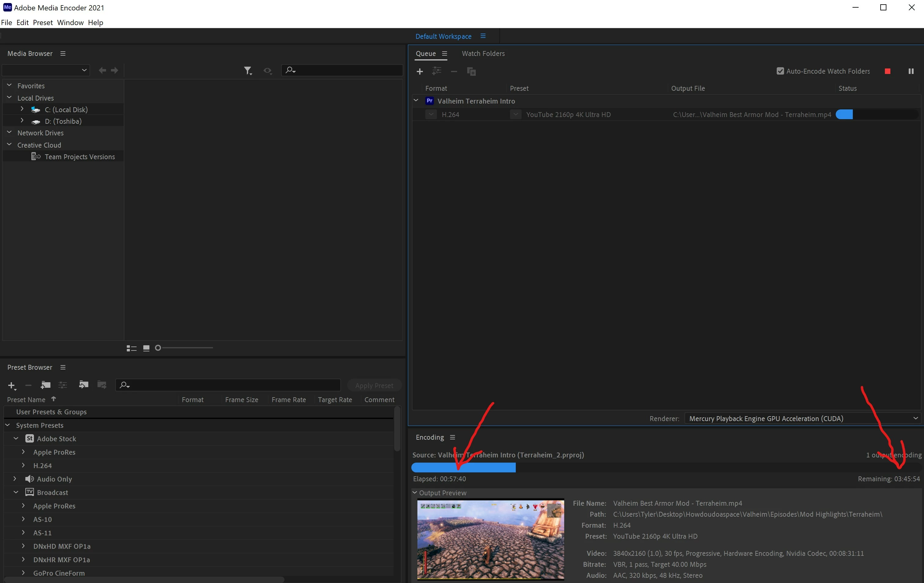The width and height of the screenshot is (924, 583).
Task: Click the Import Presets icon
Action: [x=83, y=385]
